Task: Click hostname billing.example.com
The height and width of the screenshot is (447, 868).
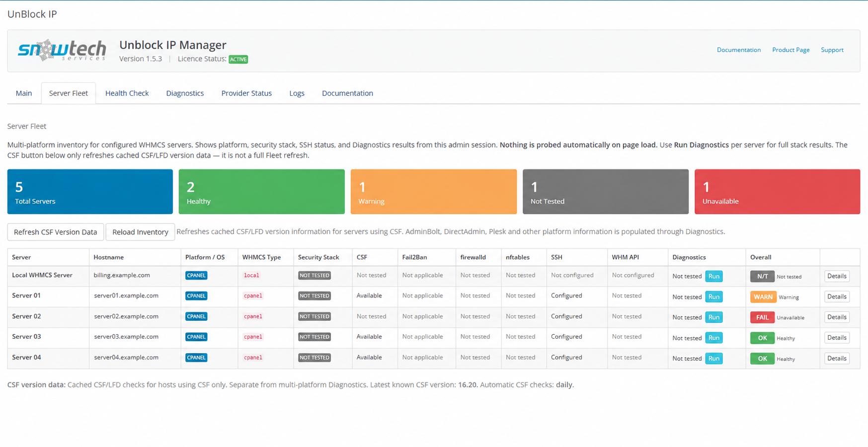Action: [x=122, y=275]
